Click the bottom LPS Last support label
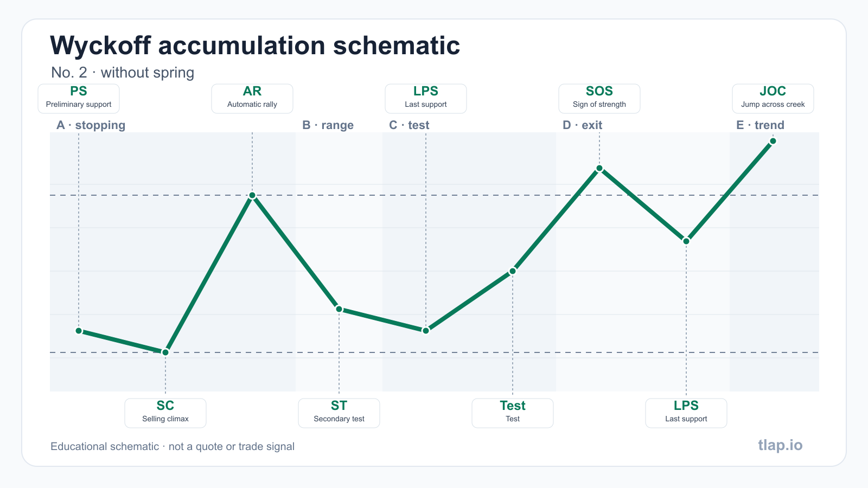Screen dimensions: 868x488 point(686,413)
